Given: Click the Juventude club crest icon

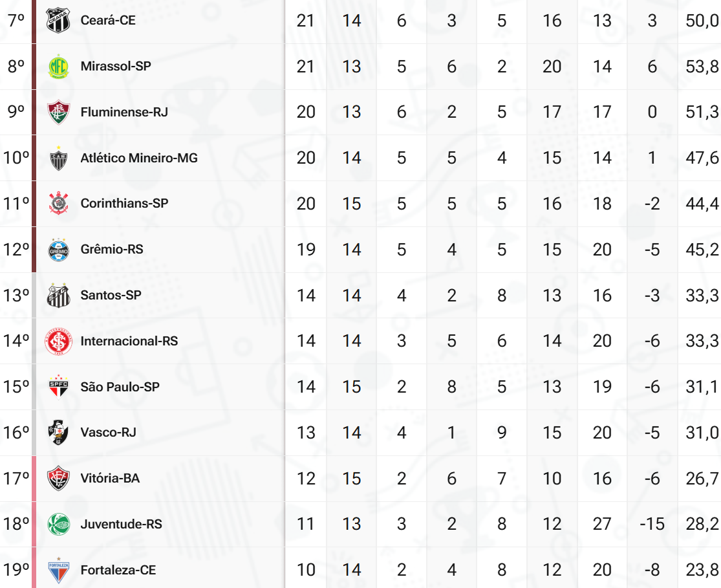Looking at the screenshot, I should [58, 525].
